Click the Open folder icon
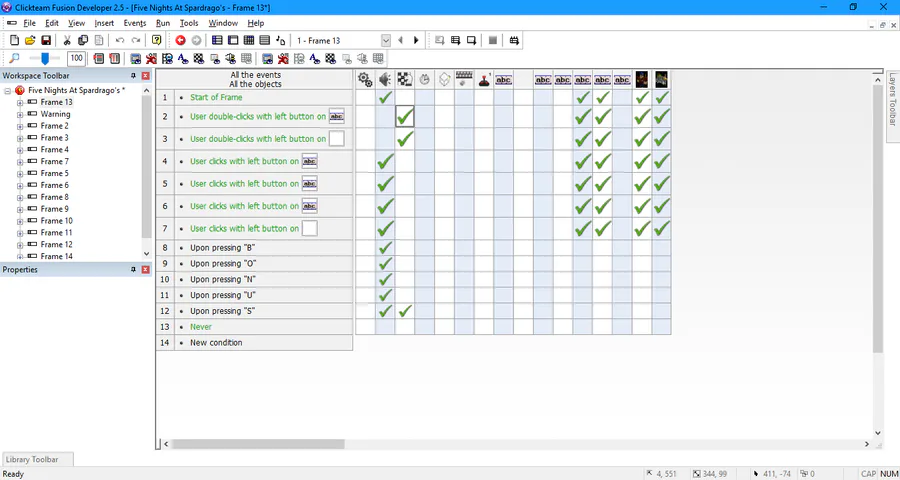 (30, 40)
